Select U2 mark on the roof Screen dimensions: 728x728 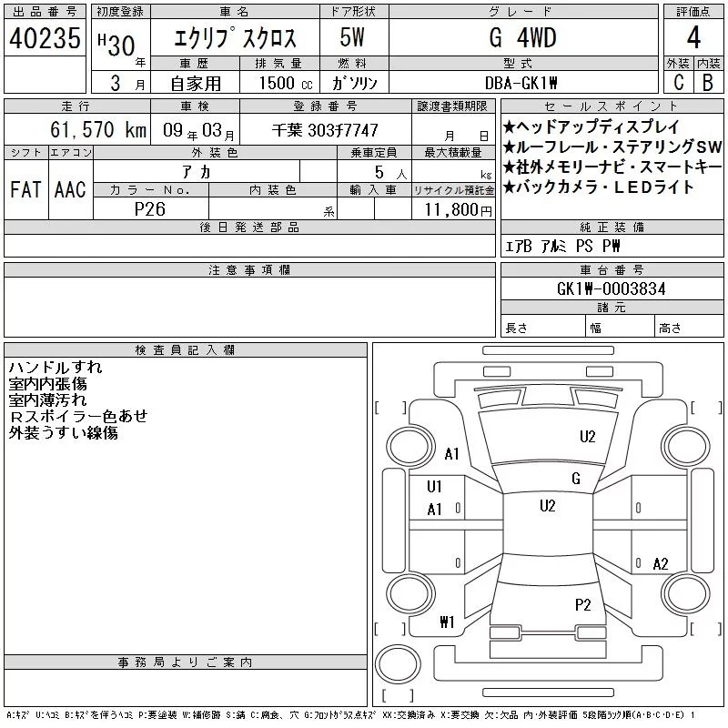pos(548,506)
